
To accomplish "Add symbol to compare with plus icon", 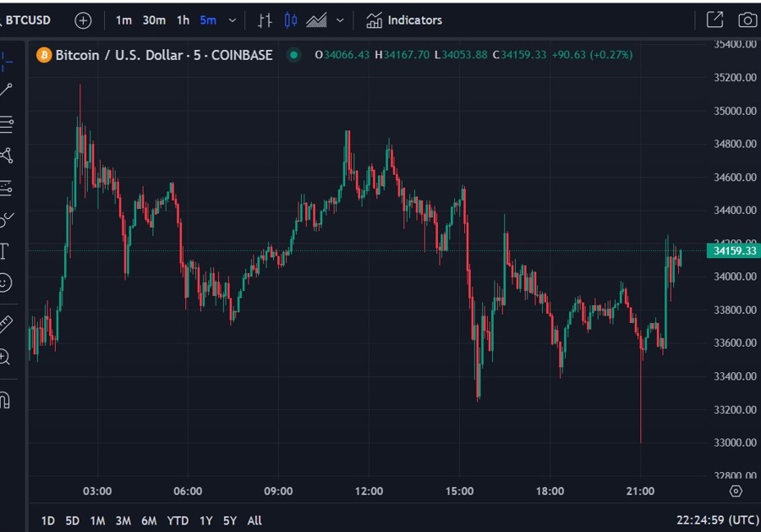I will (83, 20).
